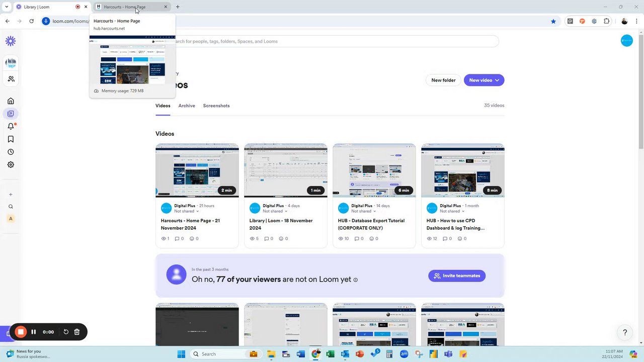Open the 1 min Library Loom thumbnail

pos(286,170)
